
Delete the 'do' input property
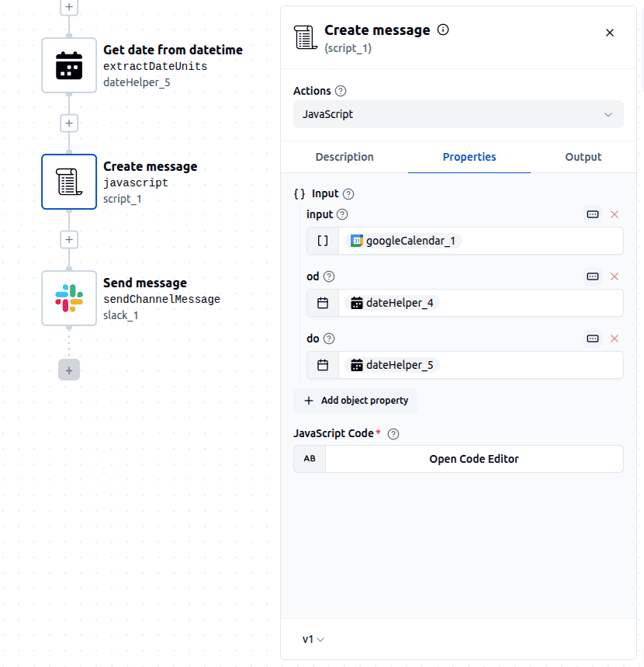point(615,339)
